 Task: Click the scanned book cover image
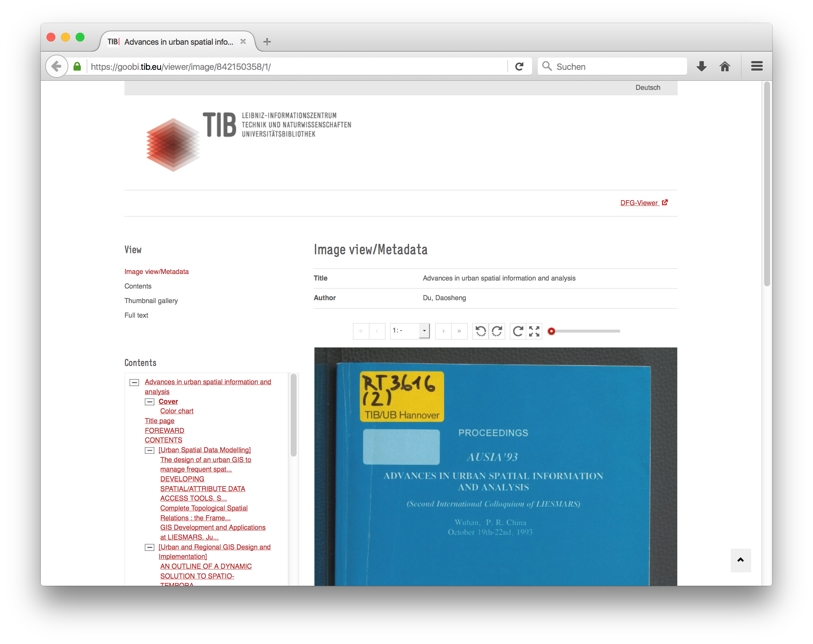pos(496,466)
